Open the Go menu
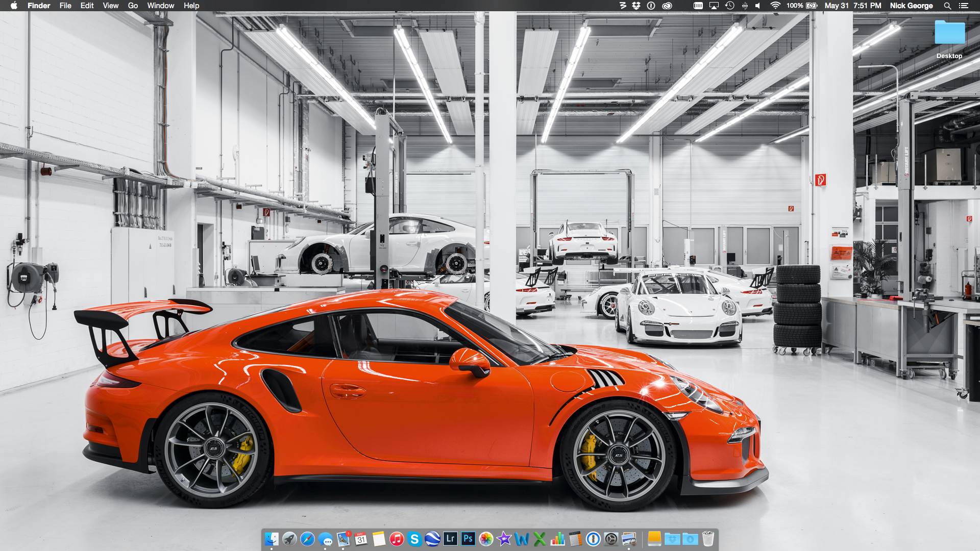 [x=133, y=6]
